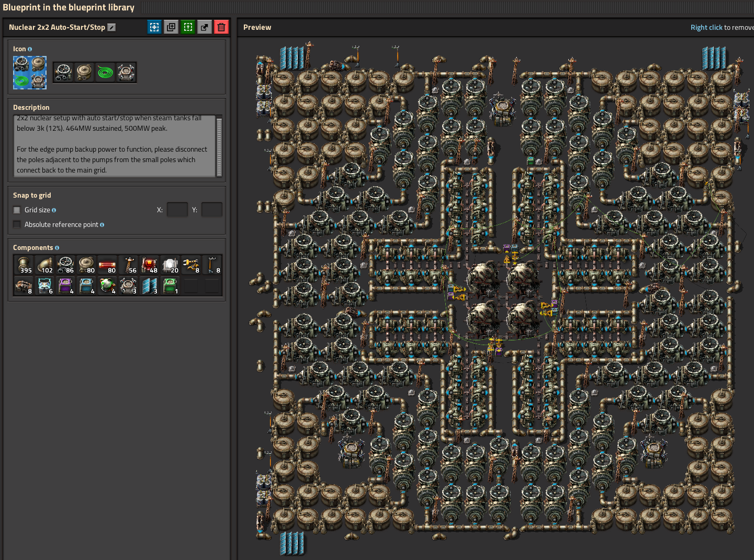754x560 pixels.
Task: Select the orange pole component showing 8
Action: (x=212, y=265)
